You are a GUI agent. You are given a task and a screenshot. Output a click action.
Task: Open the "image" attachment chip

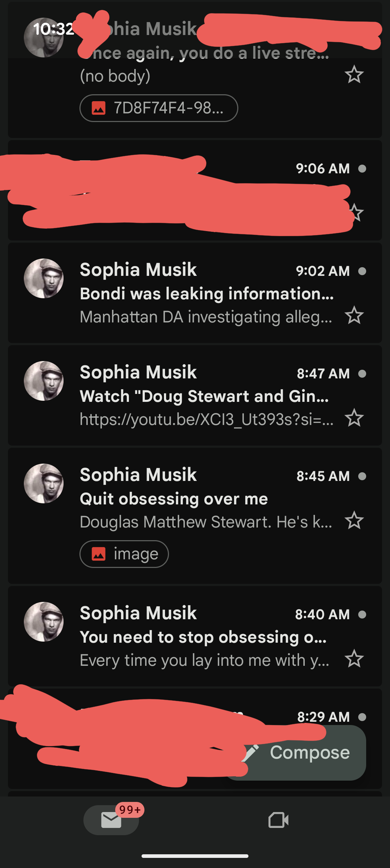pyautogui.click(x=124, y=554)
